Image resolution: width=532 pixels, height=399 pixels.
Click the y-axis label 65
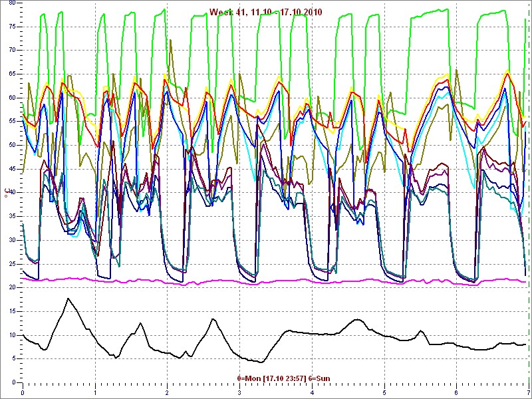[12, 74]
